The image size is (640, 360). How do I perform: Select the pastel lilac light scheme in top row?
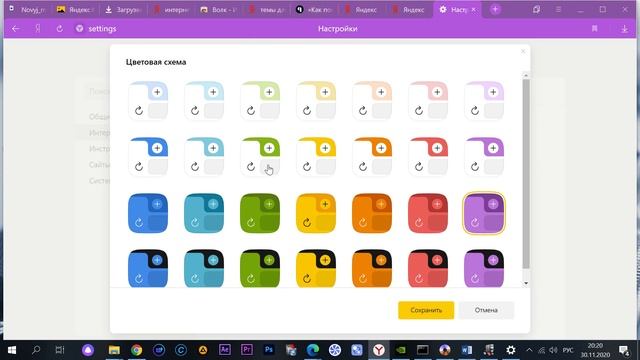click(x=484, y=101)
